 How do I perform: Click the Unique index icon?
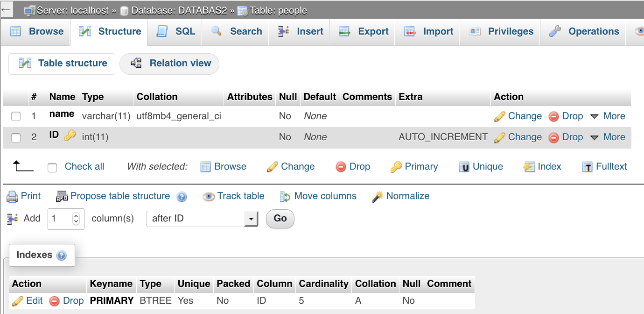click(464, 167)
